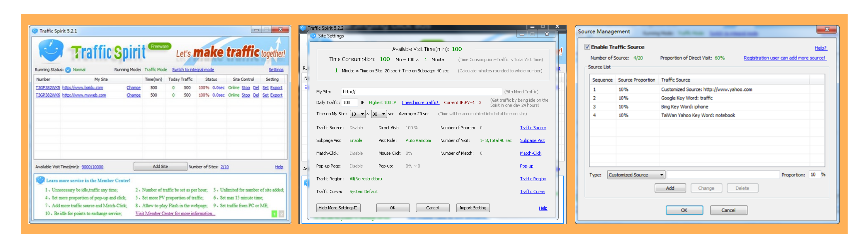Click Del for the myweb.com row

click(x=256, y=95)
